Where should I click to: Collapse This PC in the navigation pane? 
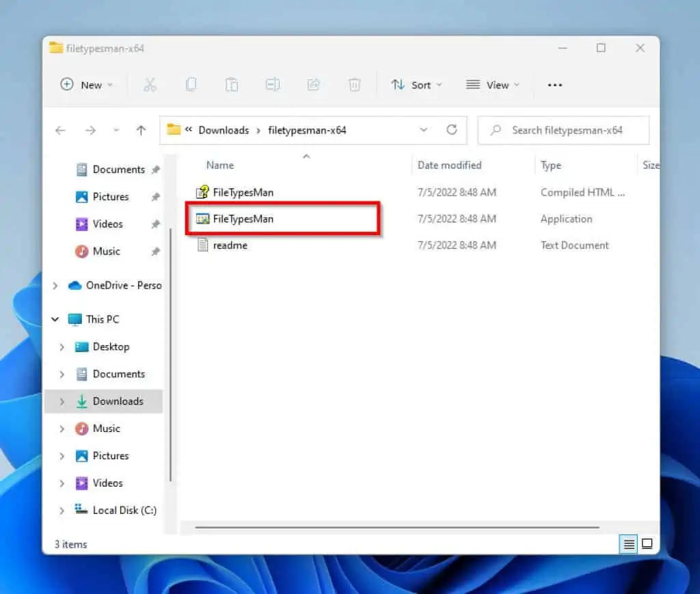coord(55,319)
